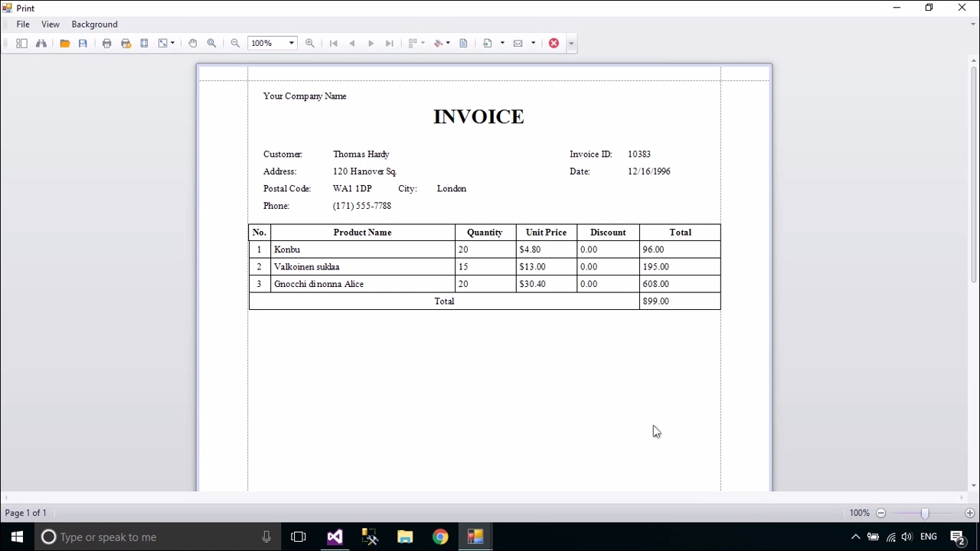This screenshot has height=551, width=980.
Task: Click Your Company Name text
Action: 305,96
